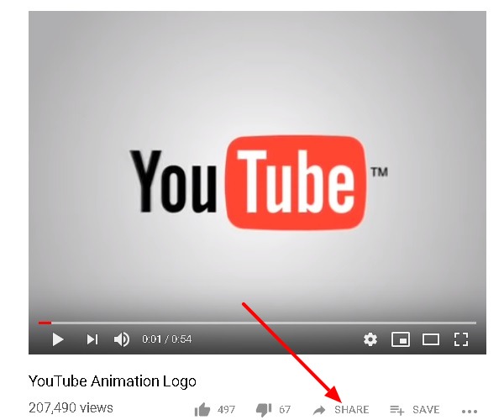The width and height of the screenshot is (504, 420).
Task: Like the video with thumbs-up icon
Action: pyautogui.click(x=202, y=409)
